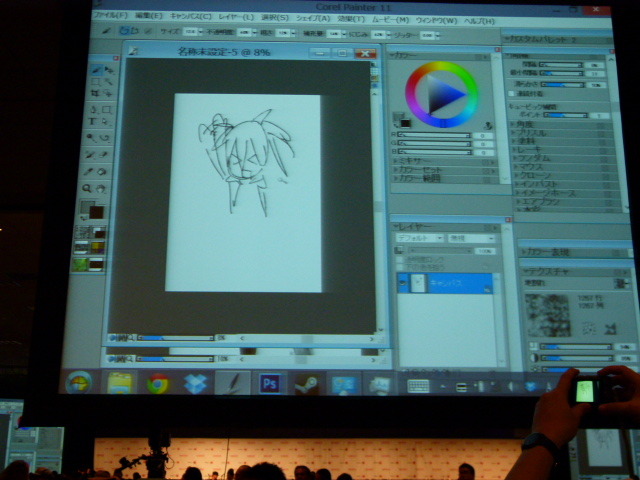Click the Windows Start button

[x=79, y=383]
